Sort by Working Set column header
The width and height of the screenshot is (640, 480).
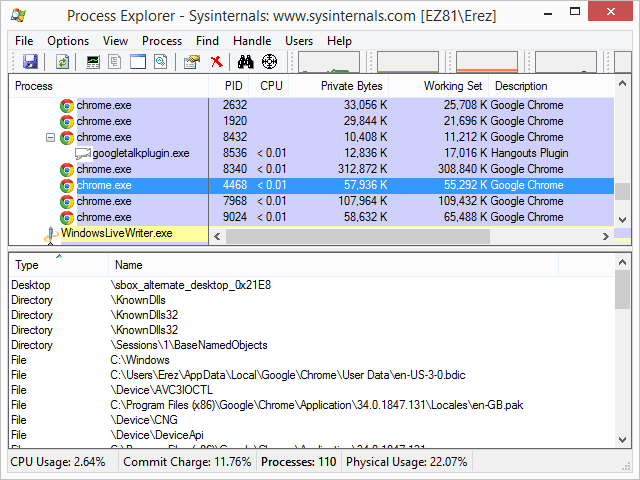pos(452,86)
